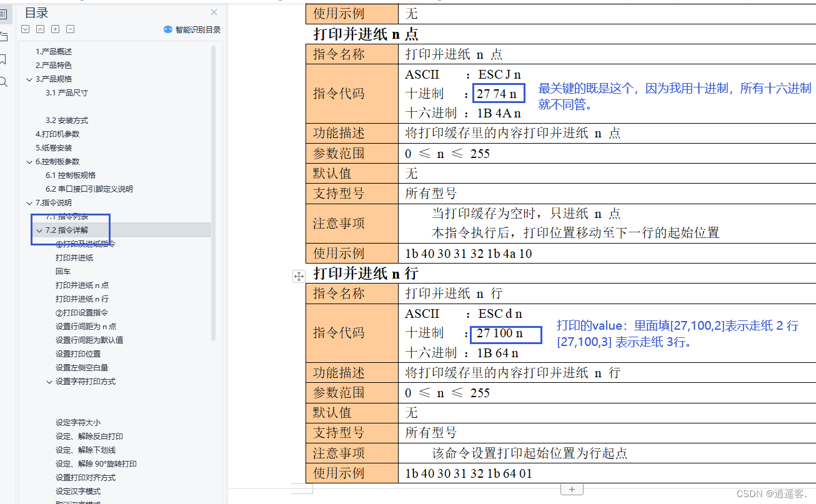The image size is (816, 504).
Task: Click the text ASCII : ESC d n
Action: pos(464,314)
